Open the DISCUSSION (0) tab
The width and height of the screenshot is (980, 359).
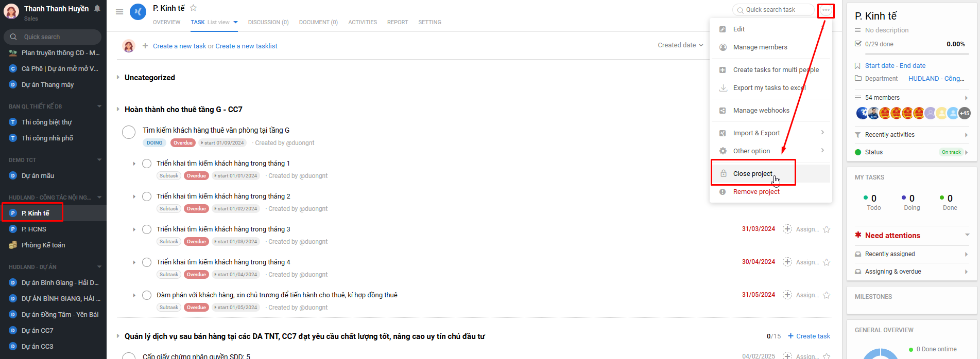click(x=268, y=22)
